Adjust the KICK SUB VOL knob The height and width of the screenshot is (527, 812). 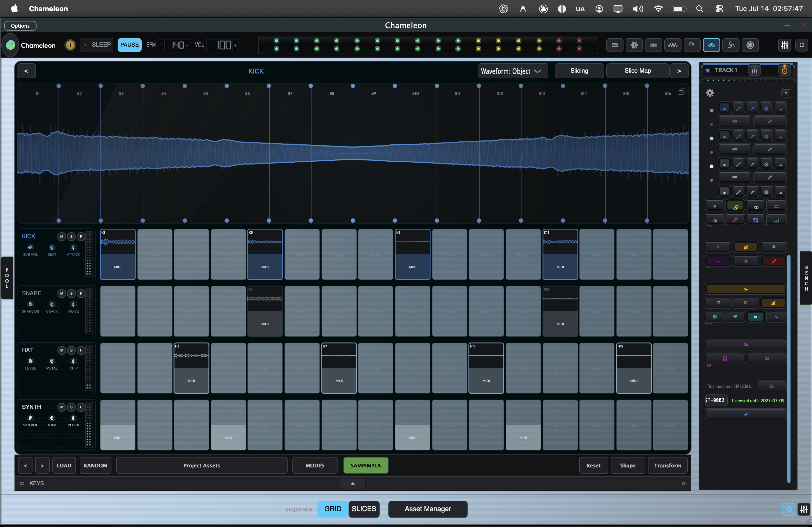click(x=30, y=247)
